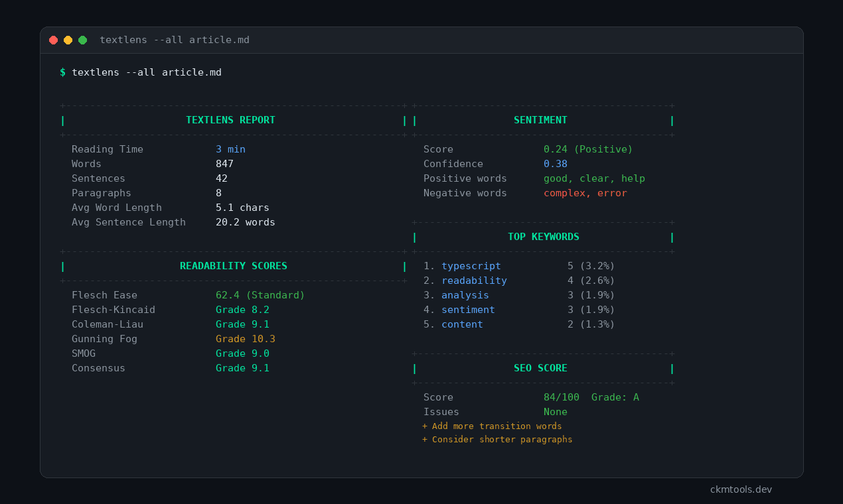Click the 'Add more transition words' suggestion
Viewport: 843px width, 504px height.
pos(492,426)
